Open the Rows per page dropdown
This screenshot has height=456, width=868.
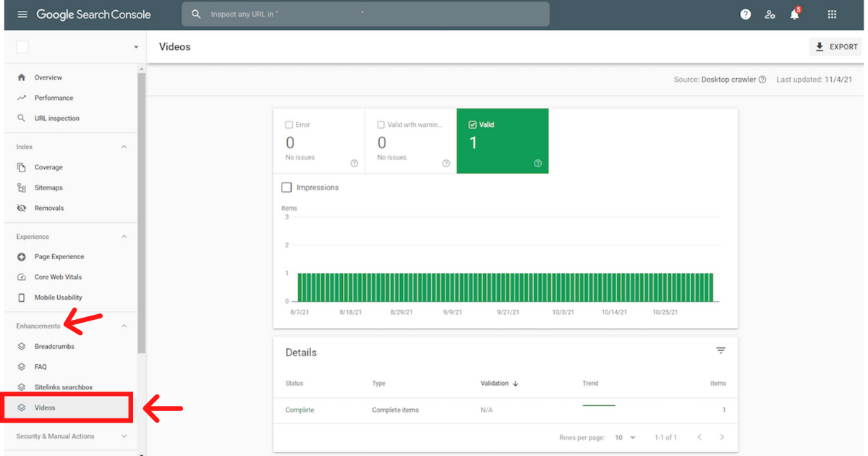tap(625, 438)
